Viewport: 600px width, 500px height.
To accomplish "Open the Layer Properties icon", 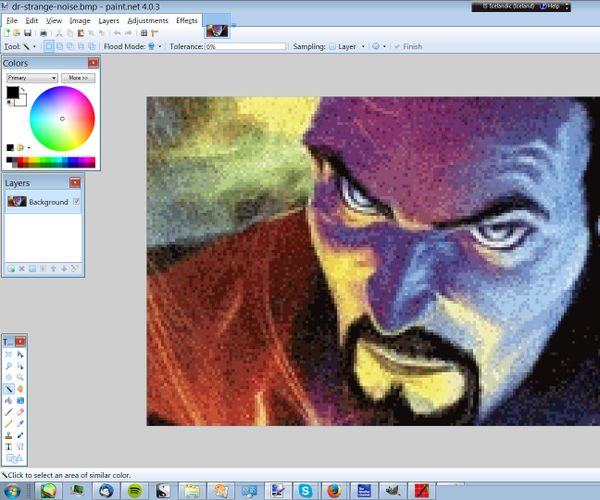I will [x=74, y=269].
